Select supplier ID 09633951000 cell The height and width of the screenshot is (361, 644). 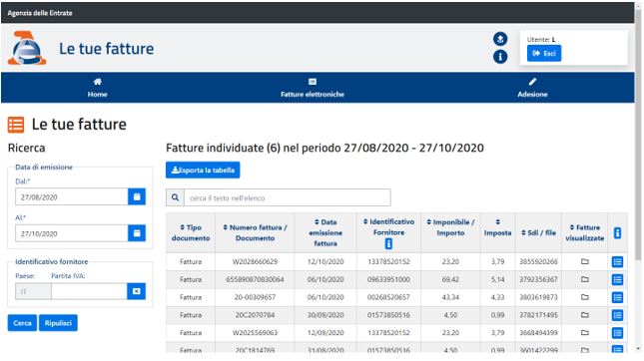click(x=388, y=279)
